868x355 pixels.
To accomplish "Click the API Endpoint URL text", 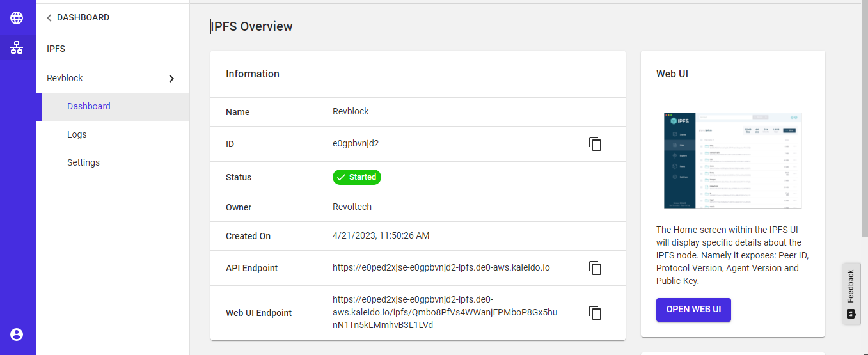I will [x=441, y=268].
